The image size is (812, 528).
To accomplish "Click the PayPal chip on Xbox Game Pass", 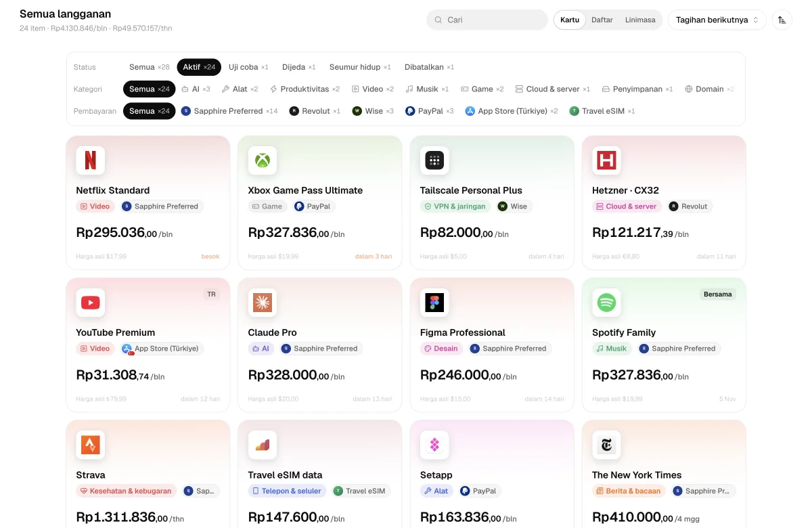I will [x=313, y=206].
